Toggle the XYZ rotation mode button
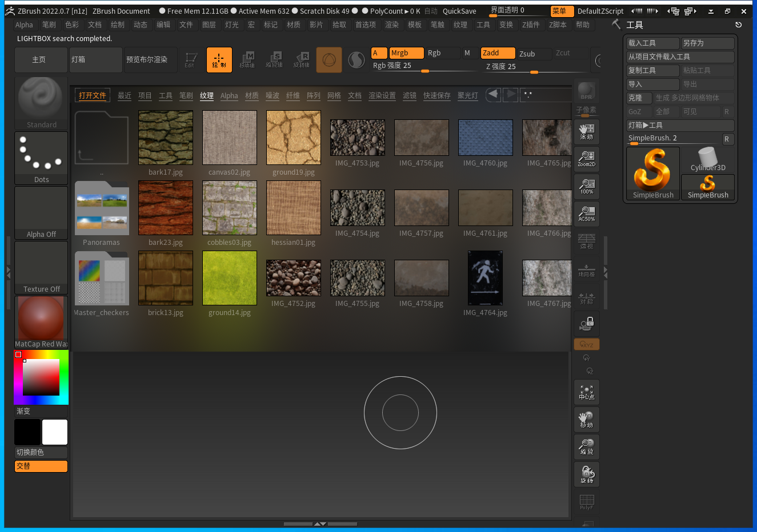 [x=587, y=344]
